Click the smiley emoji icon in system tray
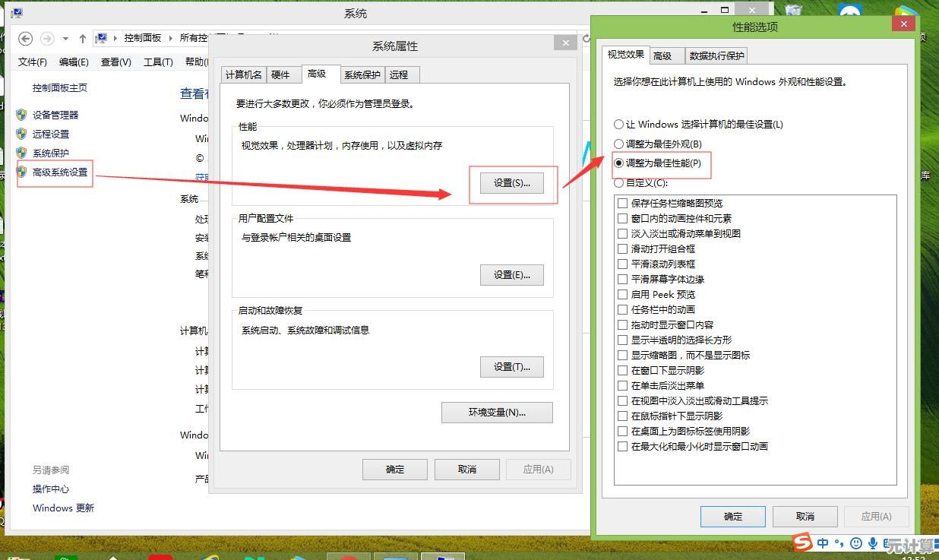Viewport: 939px width, 560px height. pyautogui.click(x=857, y=543)
